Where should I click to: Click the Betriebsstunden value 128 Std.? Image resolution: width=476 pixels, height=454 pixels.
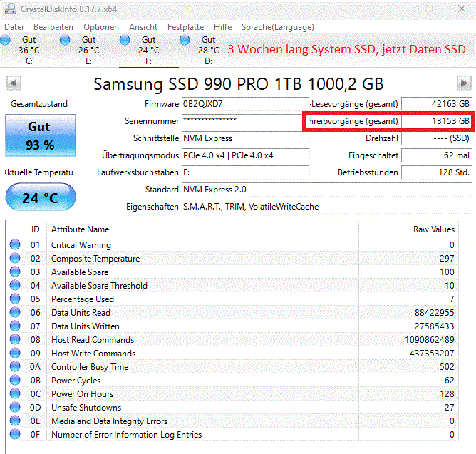pyautogui.click(x=437, y=172)
